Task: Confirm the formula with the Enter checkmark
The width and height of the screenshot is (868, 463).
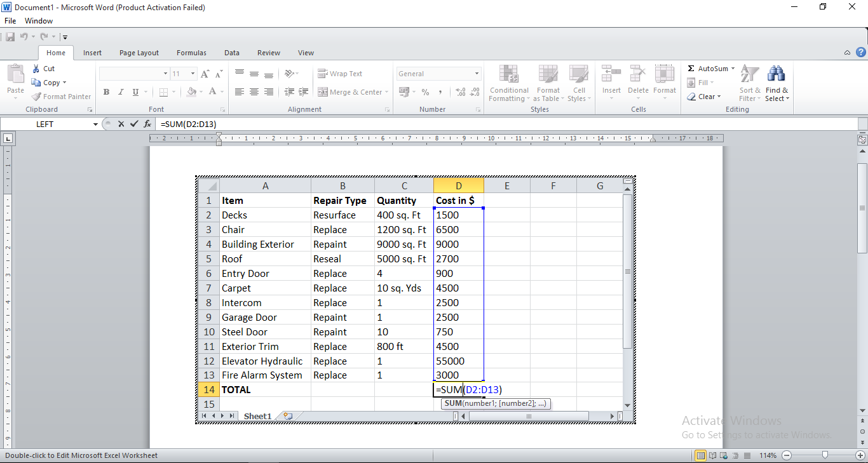Action: pyautogui.click(x=134, y=124)
